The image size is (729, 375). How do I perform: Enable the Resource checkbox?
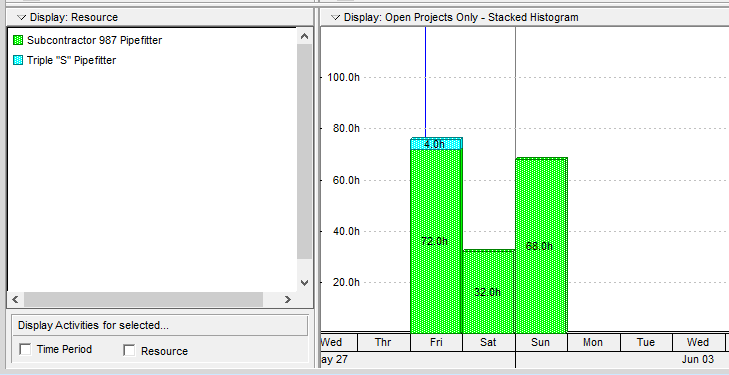(129, 351)
